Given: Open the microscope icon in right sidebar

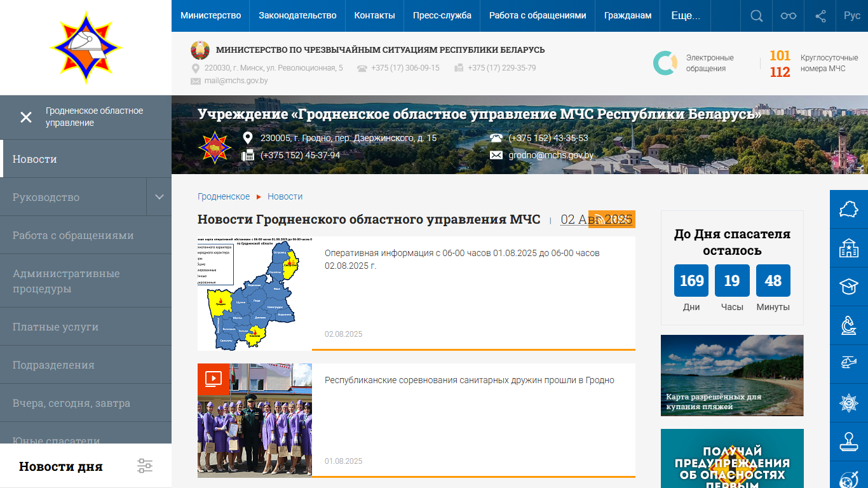Looking at the screenshot, I should pyautogui.click(x=849, y=324).
